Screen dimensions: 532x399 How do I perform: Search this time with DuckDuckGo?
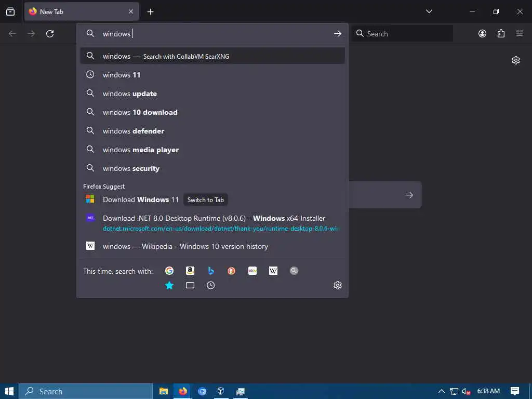click(x=231, y=271)
